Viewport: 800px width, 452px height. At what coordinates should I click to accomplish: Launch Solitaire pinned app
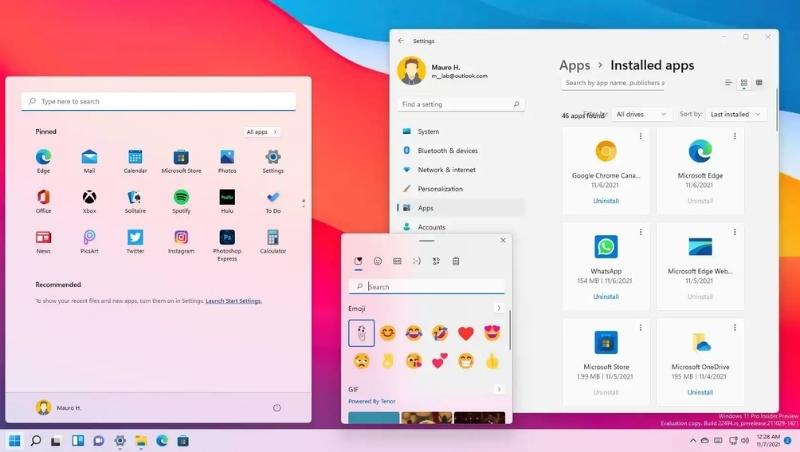click(x=135, y=201)
